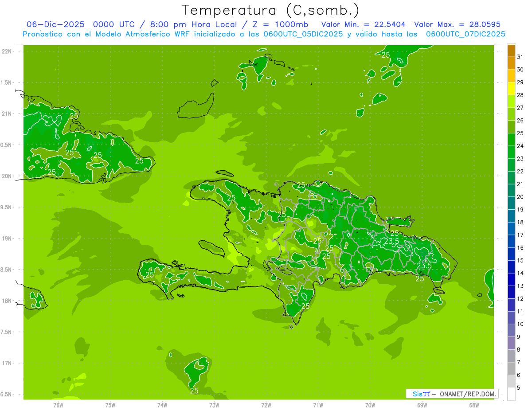The height and width of the screenshot is (411, 532).
Task: Click the latitude axis label 17N
Action: [x=8, y=363]
